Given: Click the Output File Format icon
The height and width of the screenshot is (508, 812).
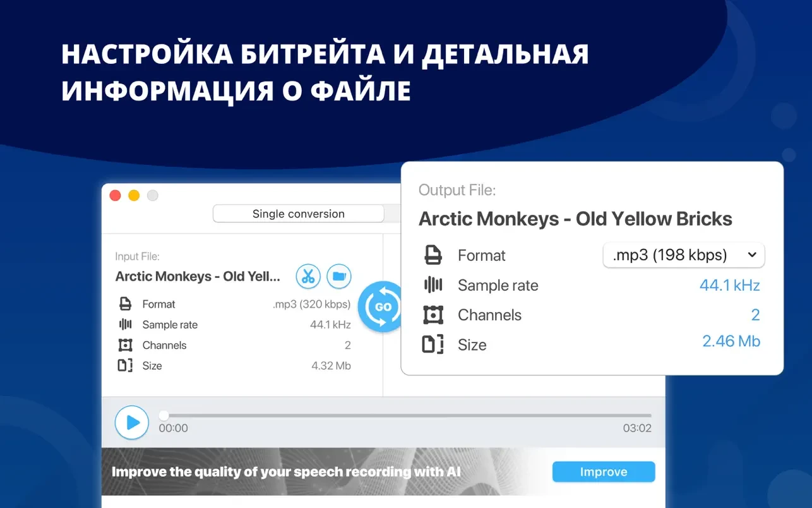Looking at the screenshot, I should pos(433,255).
